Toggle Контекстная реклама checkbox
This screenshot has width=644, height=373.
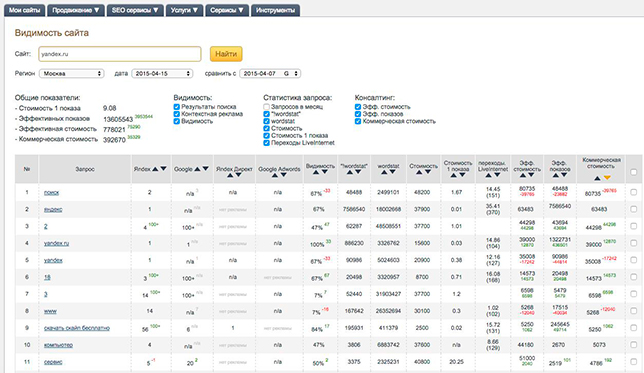coord(177,114)
